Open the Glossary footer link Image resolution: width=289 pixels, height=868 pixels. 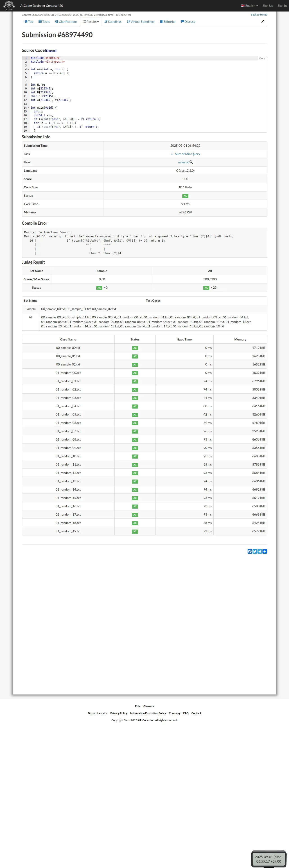[149, 706]
